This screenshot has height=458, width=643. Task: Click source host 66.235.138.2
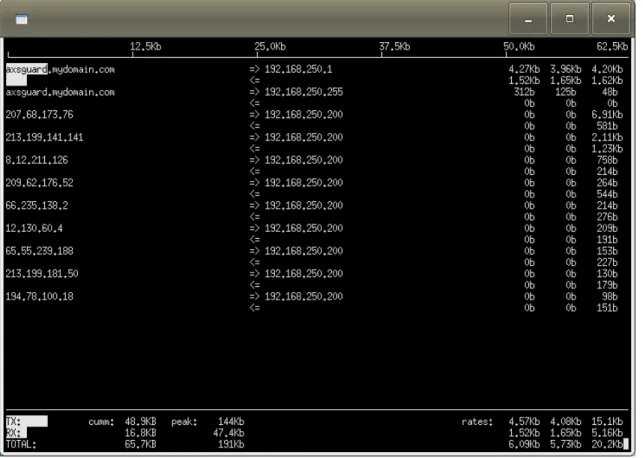(x=37, y=205)
